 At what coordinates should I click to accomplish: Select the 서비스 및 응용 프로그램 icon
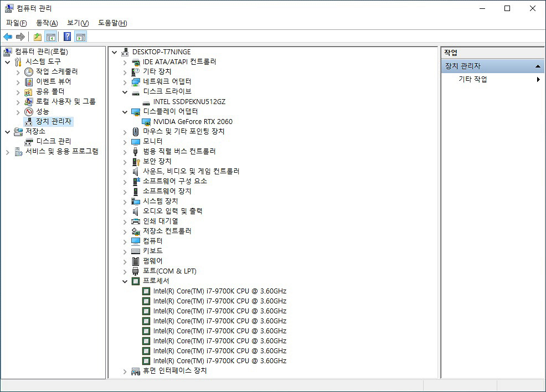18,152
